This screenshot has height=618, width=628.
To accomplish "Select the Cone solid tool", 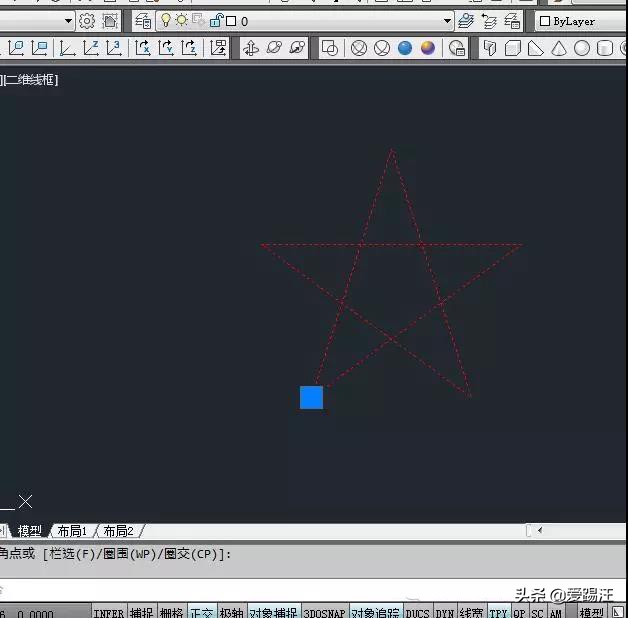I will pos(559,48).
